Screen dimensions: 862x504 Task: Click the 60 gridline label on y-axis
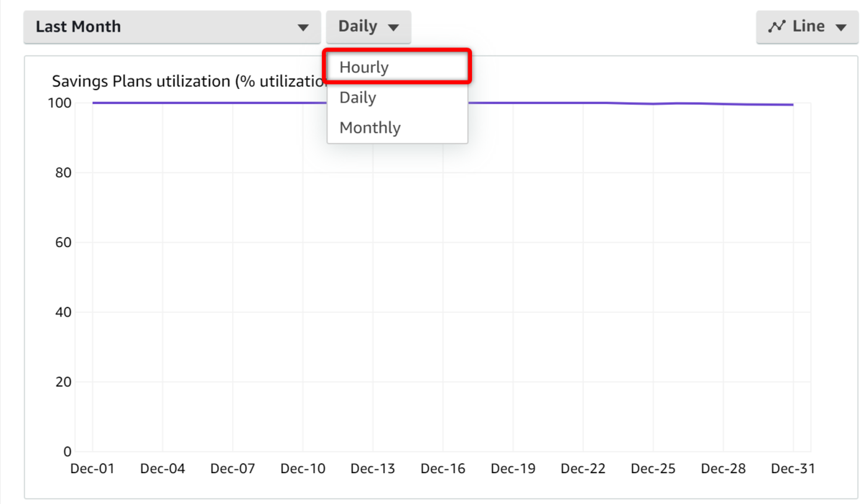65,242
